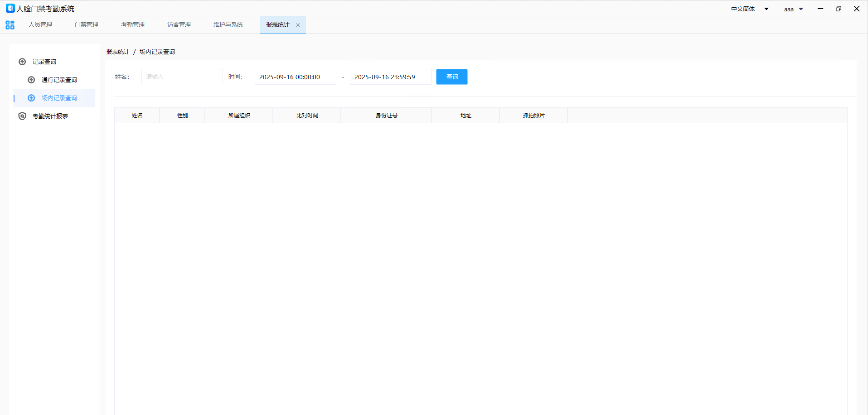
Task: Restore the window size using the title bar icon
Action: pos(839,9)
